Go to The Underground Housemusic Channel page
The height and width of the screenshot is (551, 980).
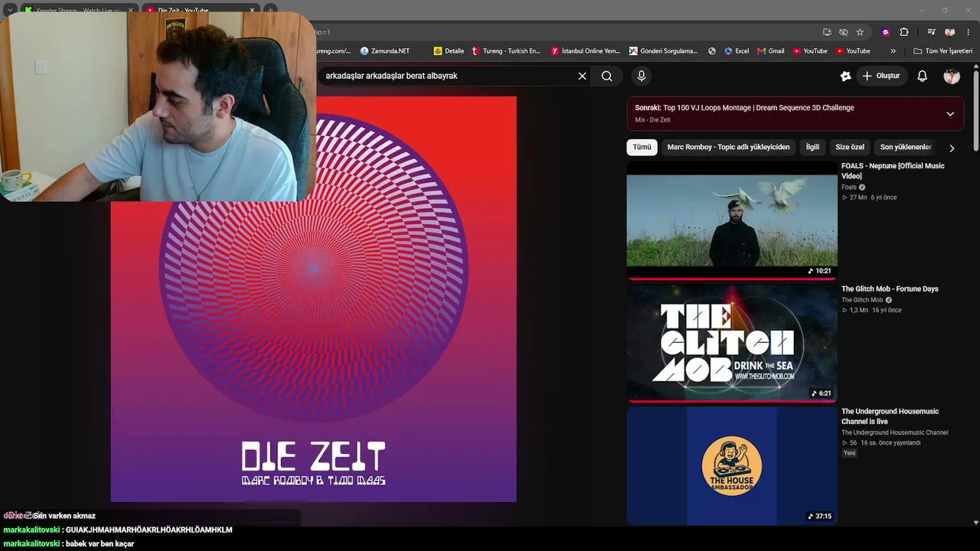(x=894, y=432)
